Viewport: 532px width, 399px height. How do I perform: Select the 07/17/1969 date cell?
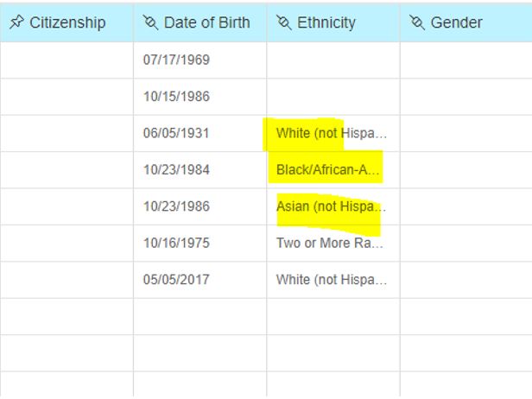(200, 60)
